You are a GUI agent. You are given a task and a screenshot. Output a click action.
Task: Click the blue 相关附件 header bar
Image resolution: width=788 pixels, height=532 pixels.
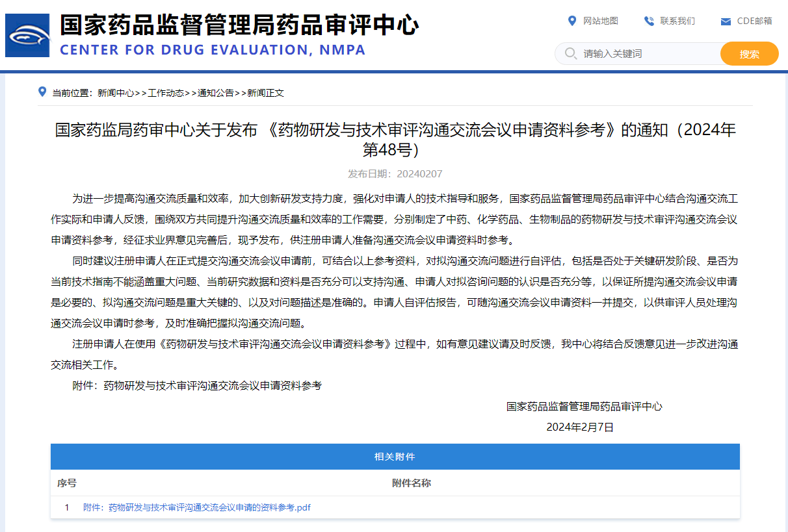[x=395, y=457]
